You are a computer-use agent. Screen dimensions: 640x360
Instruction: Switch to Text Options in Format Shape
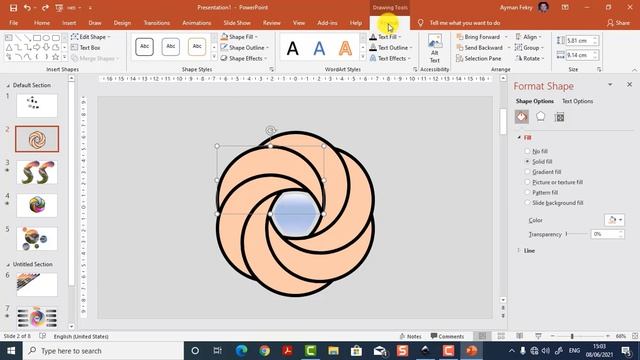click(x=577, y=101)
